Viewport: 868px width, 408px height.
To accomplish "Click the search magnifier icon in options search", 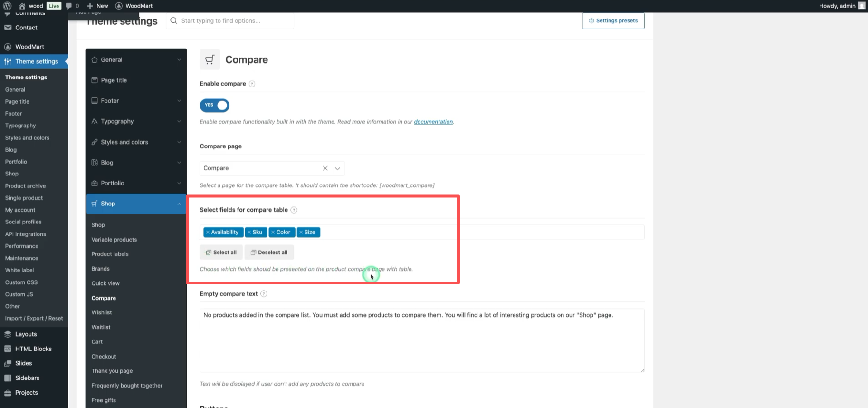I will click(174, 20).
